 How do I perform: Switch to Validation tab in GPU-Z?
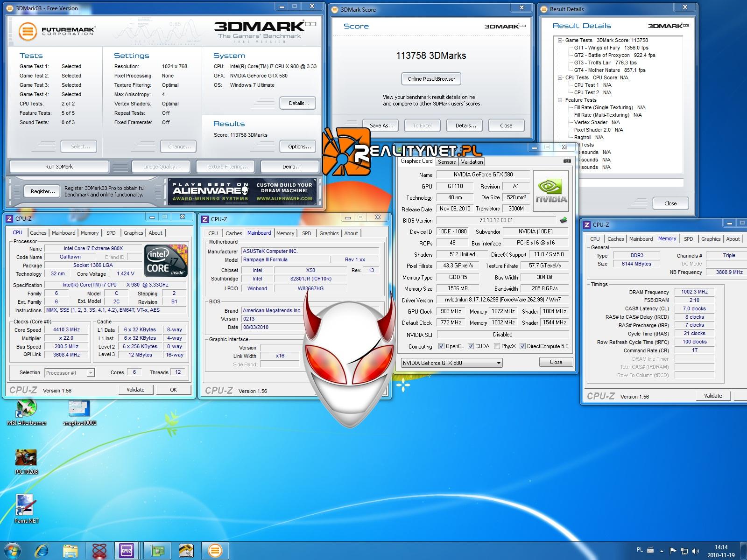(472, 162)
